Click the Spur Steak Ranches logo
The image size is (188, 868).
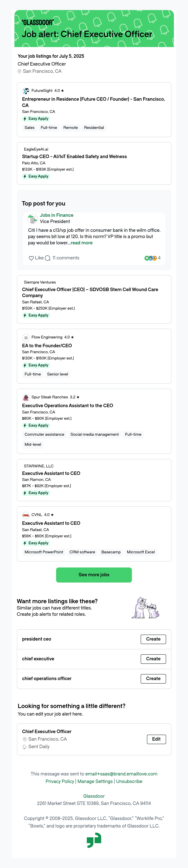(26, 398)
